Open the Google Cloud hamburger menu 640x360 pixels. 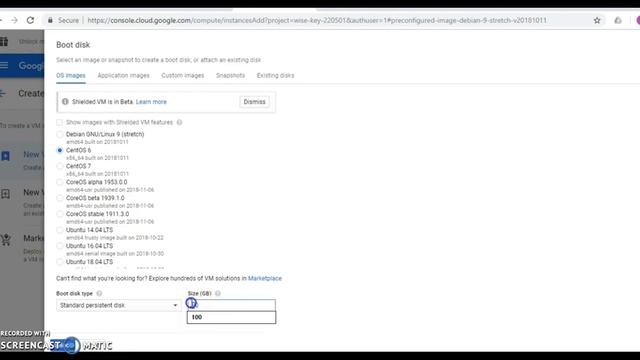(4, 65)
